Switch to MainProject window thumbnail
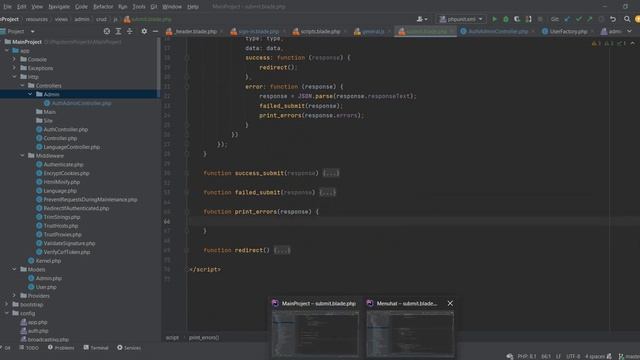 tap(315, 329)
